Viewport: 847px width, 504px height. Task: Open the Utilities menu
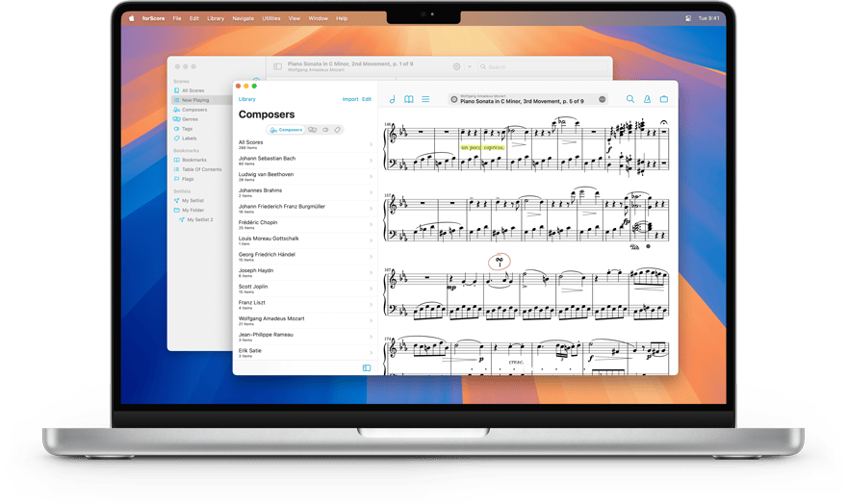pos(271,18)
